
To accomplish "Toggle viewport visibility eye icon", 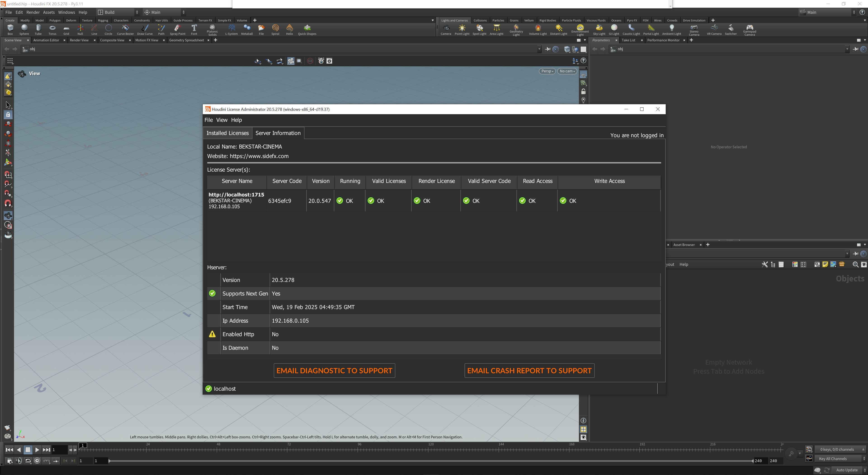I will coord(583,437).
